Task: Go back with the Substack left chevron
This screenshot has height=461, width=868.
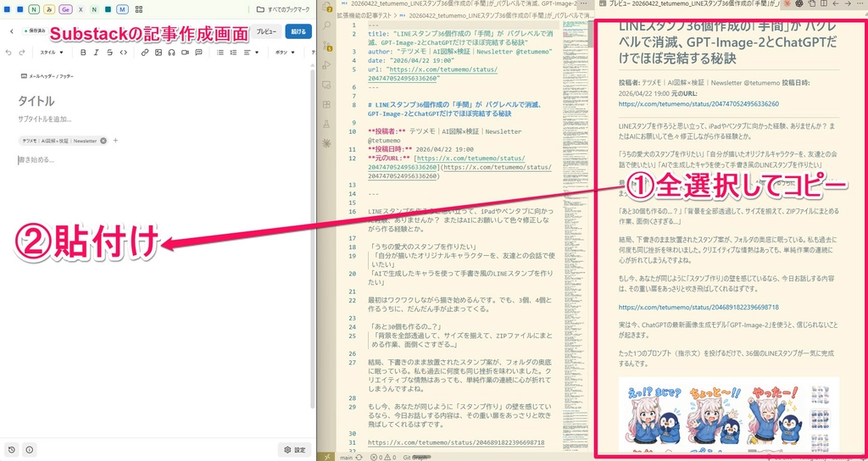Action: point(12,31)
